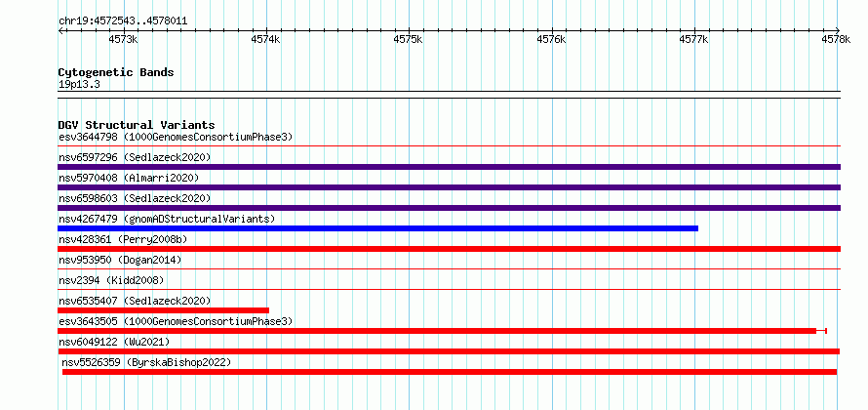Open variant nsv953950 (Dogan2014) label

click(120, 260)
